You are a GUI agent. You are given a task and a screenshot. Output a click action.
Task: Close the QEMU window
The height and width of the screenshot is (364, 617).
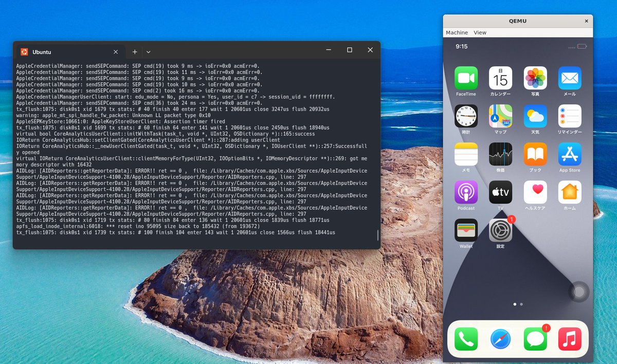click(x=587, y=21)
